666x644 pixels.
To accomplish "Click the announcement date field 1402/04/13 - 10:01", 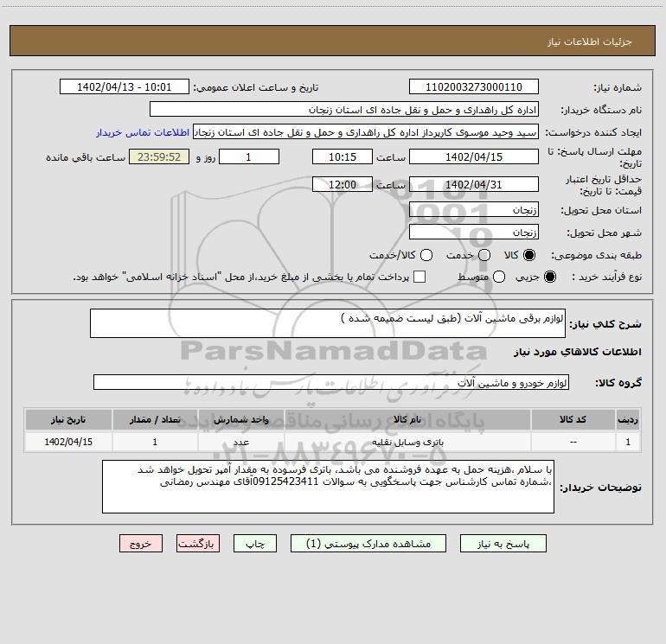I will click(125, 86).
